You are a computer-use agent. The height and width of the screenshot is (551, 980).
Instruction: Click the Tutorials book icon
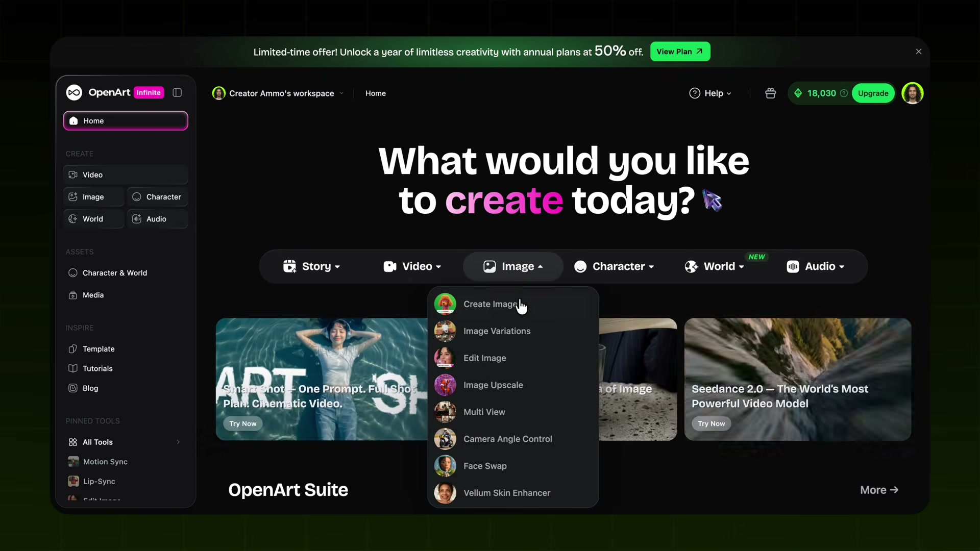coord(73,368)
